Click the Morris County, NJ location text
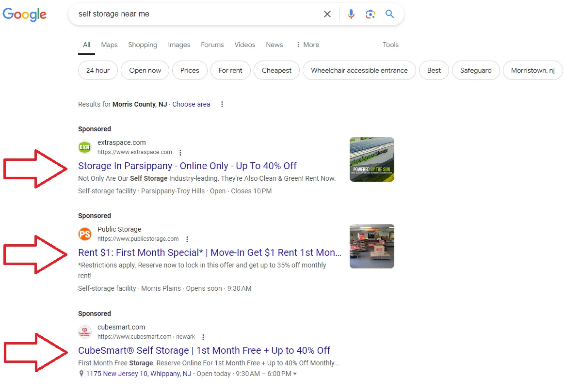The height and width of the screenshot is (392, 565). click(140, 104)
